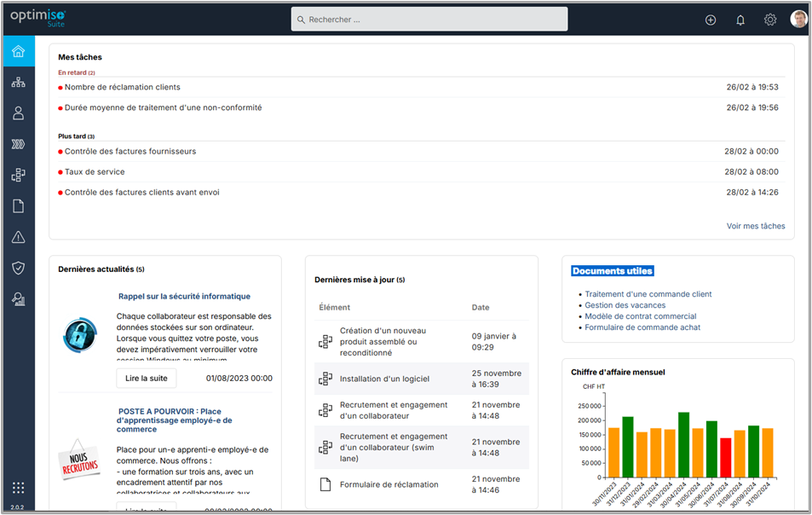Click the Home icon in sidebar

tap(18, 51)
